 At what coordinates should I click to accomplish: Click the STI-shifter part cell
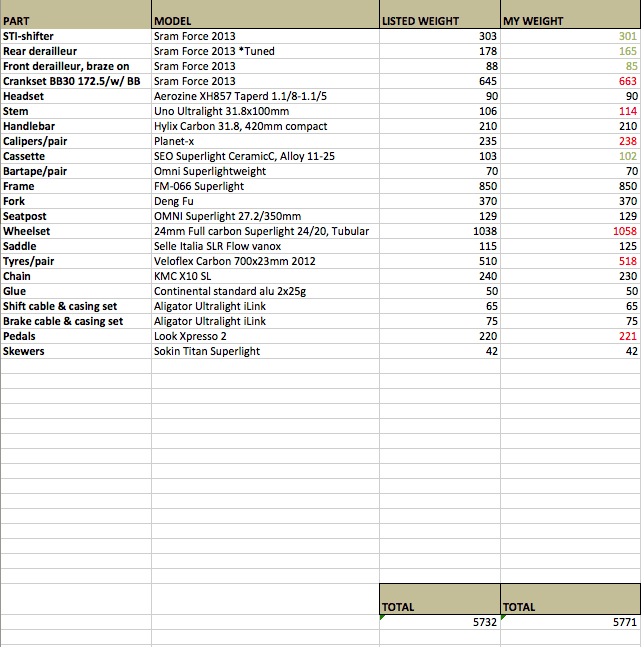(76, 36)
